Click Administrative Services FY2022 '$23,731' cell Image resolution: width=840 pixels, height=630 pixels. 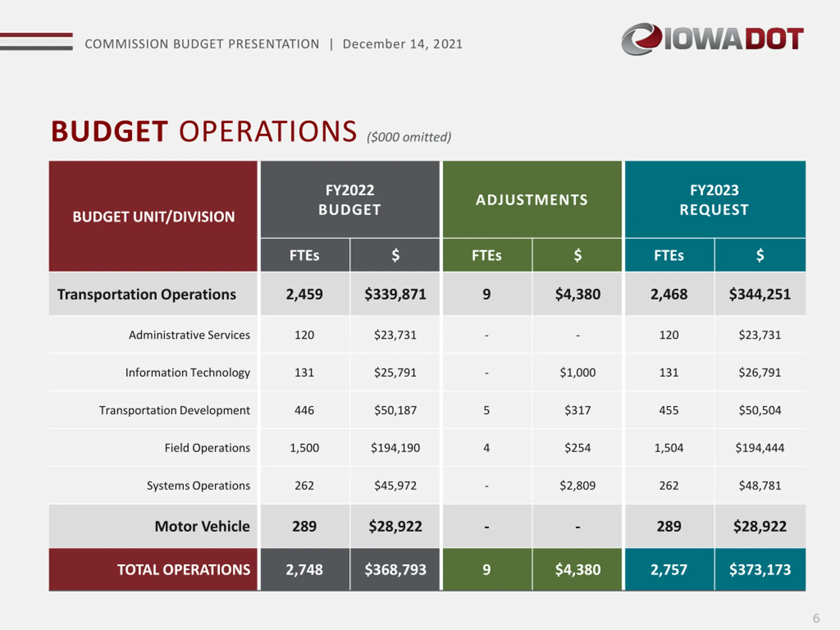(395, 335)
